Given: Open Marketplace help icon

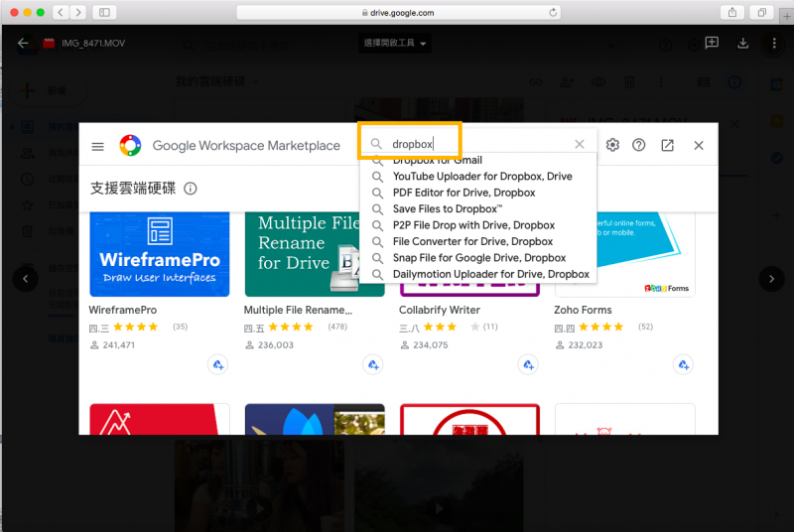Looking at the screenshot, I should 638,145.
